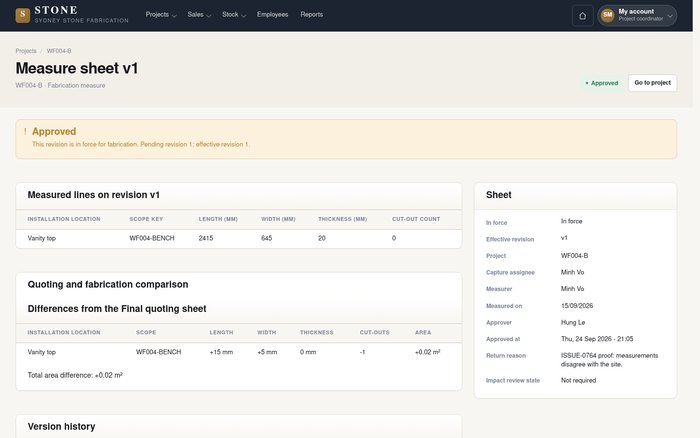The image size is (700, 438).
Task: Select Impact review state Not required
Action: (578, 380)
